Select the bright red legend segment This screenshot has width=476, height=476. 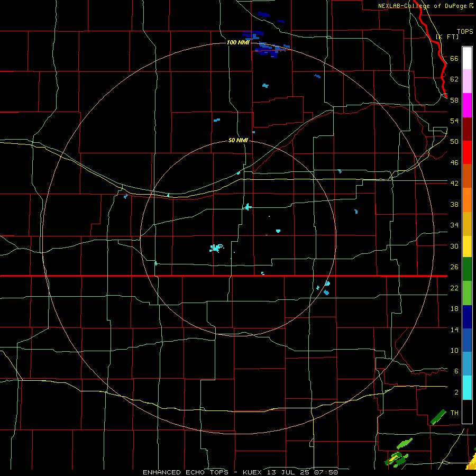[x=467, y=152]
